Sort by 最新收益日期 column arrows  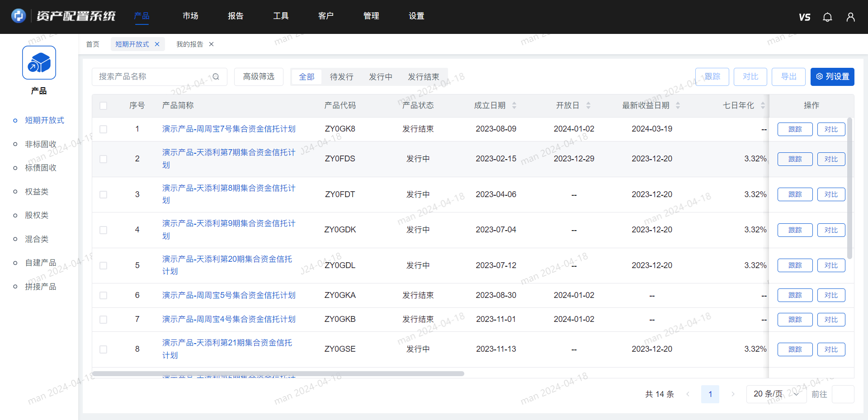pos(678,105)
